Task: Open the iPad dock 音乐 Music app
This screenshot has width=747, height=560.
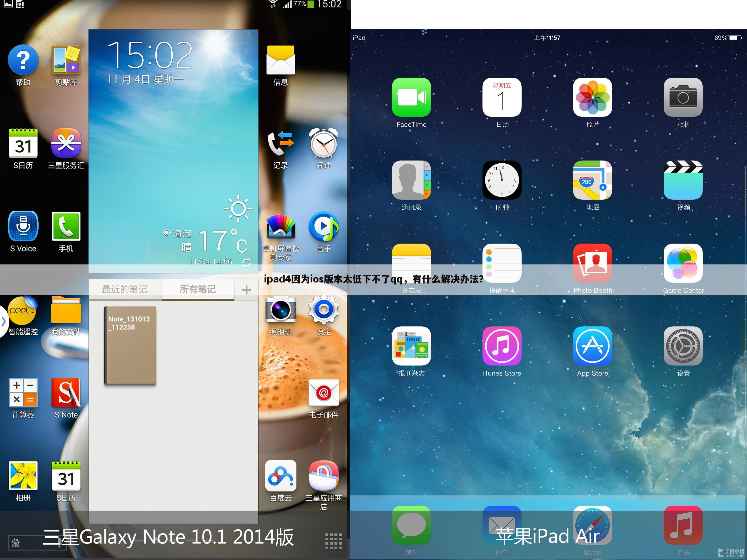Action: pos(683,525)
